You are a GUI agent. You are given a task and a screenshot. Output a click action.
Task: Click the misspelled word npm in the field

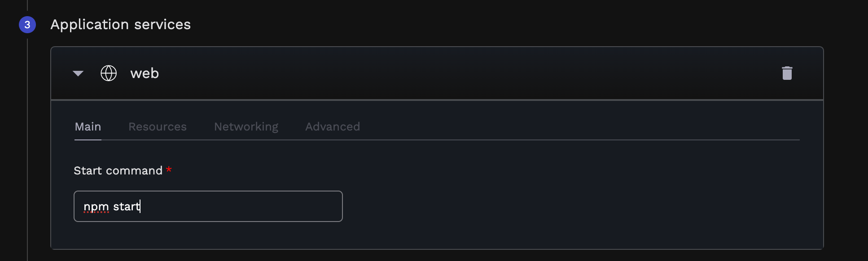coord(96,207)
